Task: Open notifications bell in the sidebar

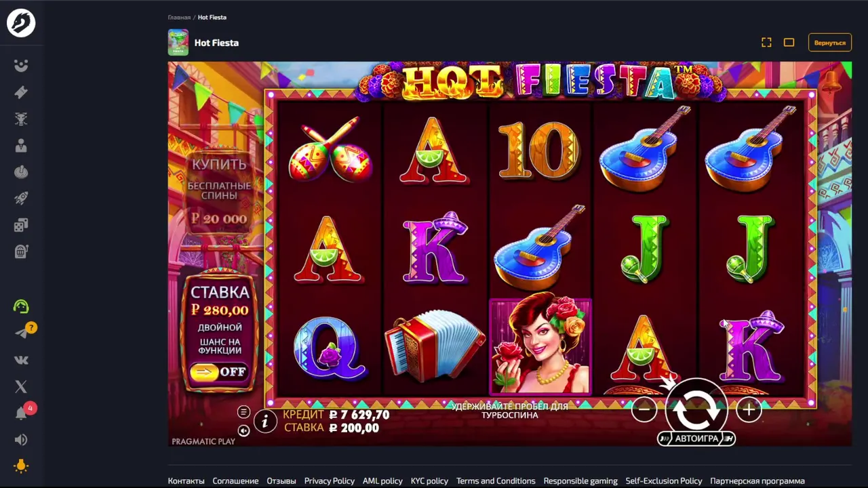Action: click(21, 413)
